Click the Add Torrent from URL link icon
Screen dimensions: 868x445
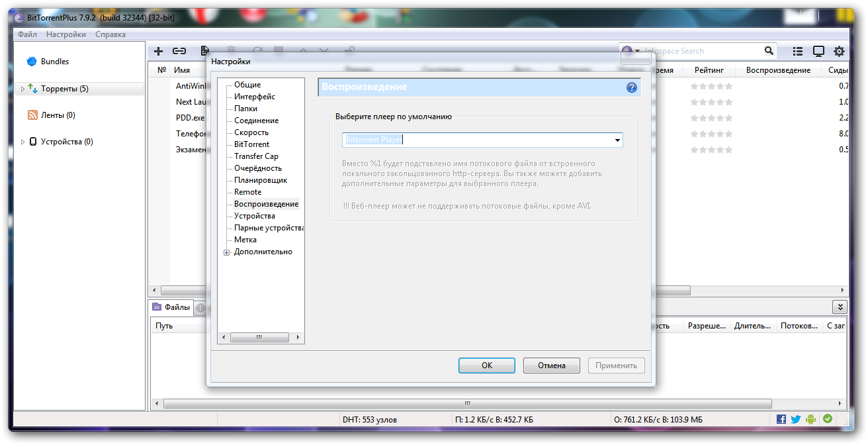point(179,51)
